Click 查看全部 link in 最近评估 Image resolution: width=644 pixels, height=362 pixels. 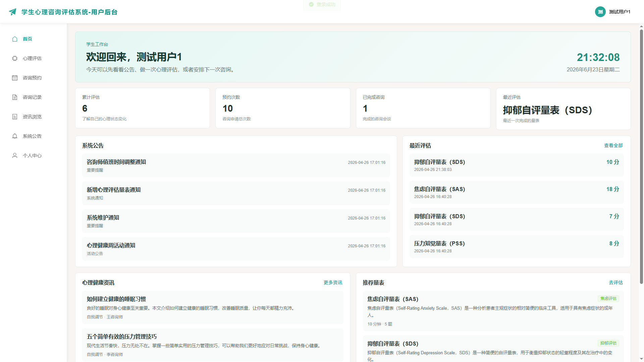(x=613, y=145)
